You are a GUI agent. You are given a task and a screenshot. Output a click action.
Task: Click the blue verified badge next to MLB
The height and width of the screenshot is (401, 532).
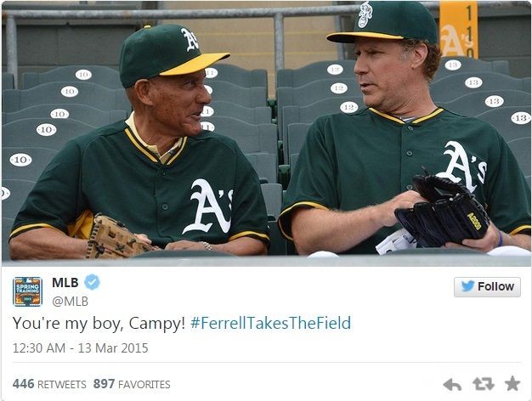(93, 283)
